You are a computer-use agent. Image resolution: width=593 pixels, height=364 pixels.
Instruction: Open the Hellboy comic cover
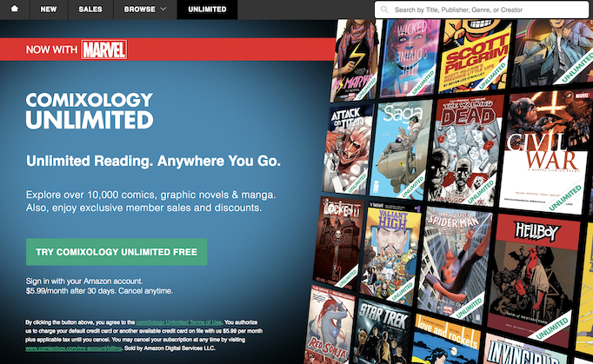click(533, 277)
